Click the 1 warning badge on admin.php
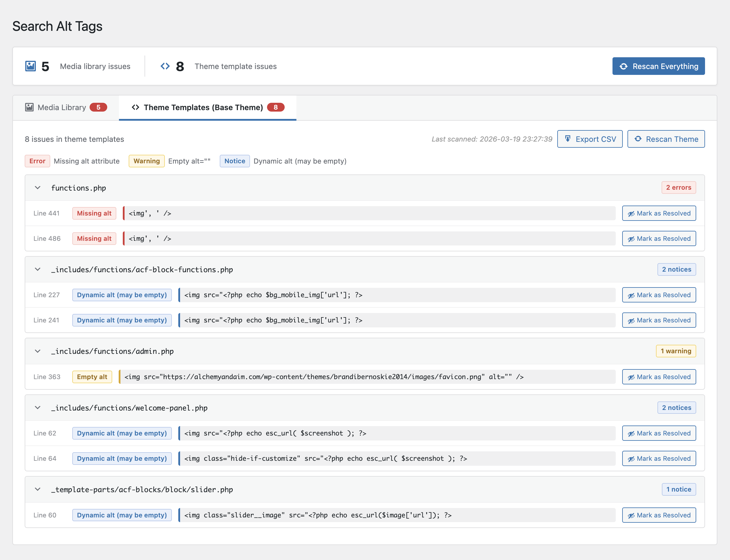 click(676, 351)
